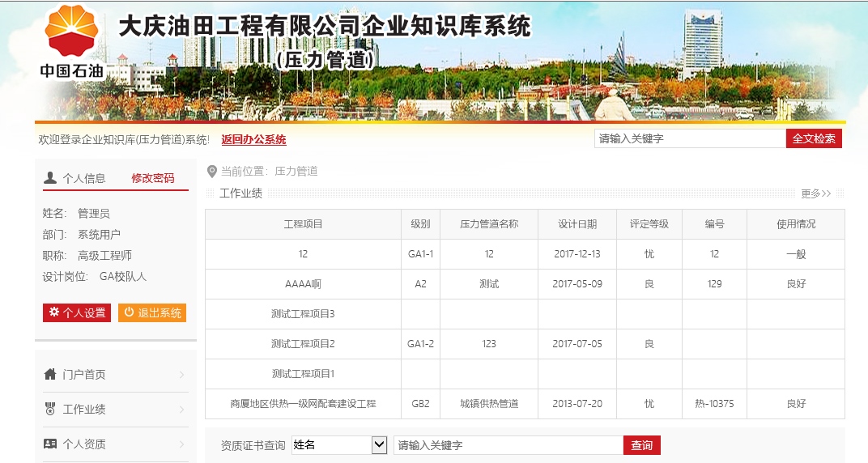Click the ID card icon for 个人资质
868x463 pixels.
tap(50, 444)
